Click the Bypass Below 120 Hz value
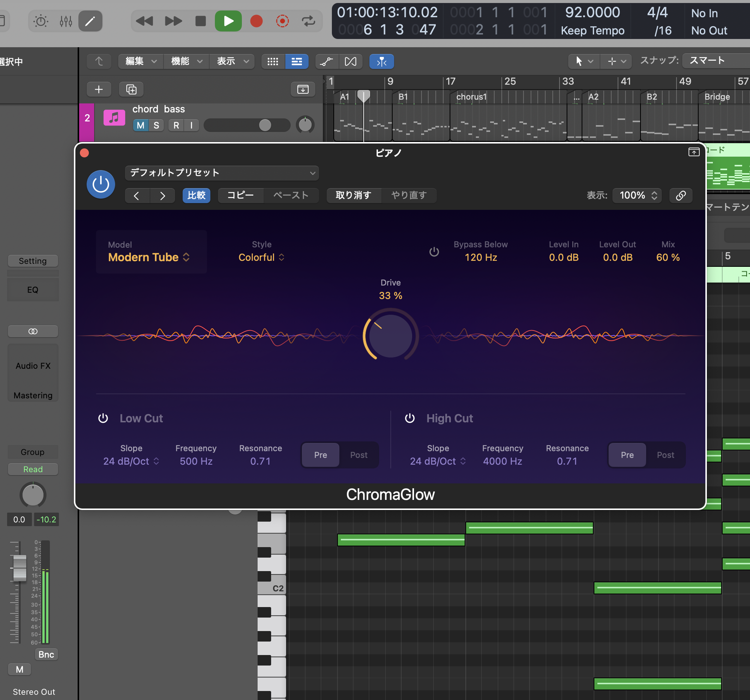750x700 pixels. 481,257
